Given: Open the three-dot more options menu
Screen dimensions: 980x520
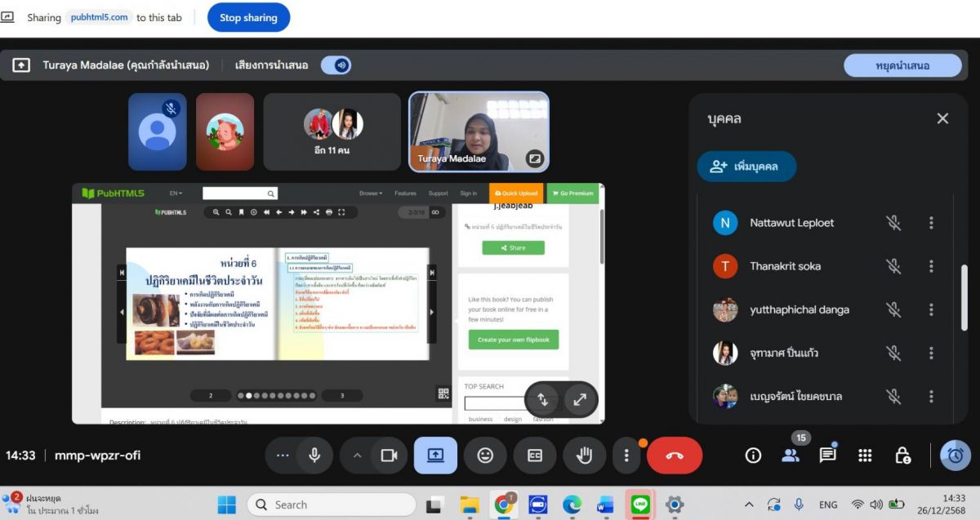Looking at the screenshot, I should coord(626,456).
